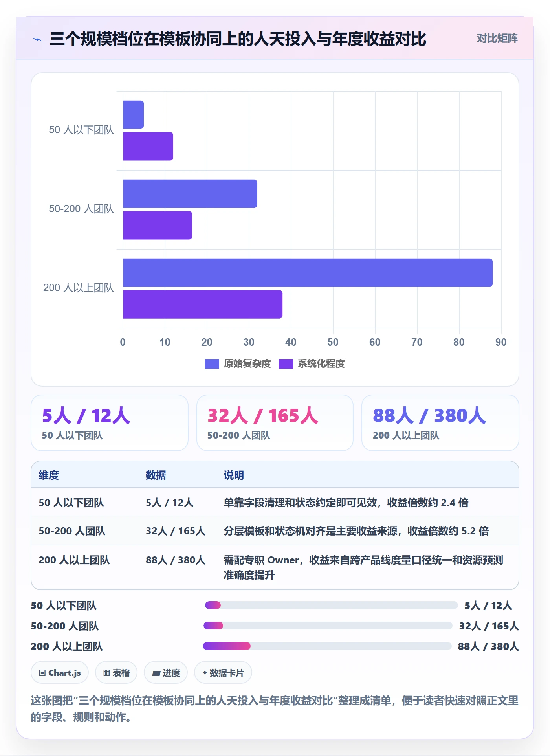
Task: Click the table cell reading 32人 / 165人
Action: pos(176,531)
